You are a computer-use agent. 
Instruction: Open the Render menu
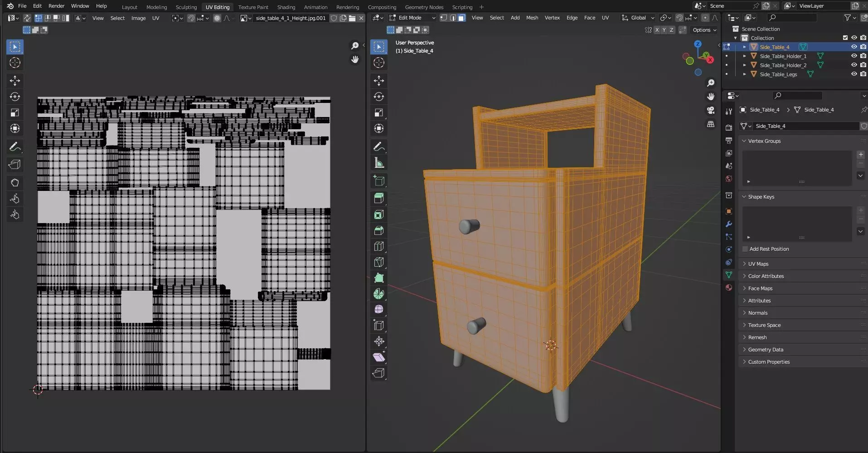coord(56,6)
